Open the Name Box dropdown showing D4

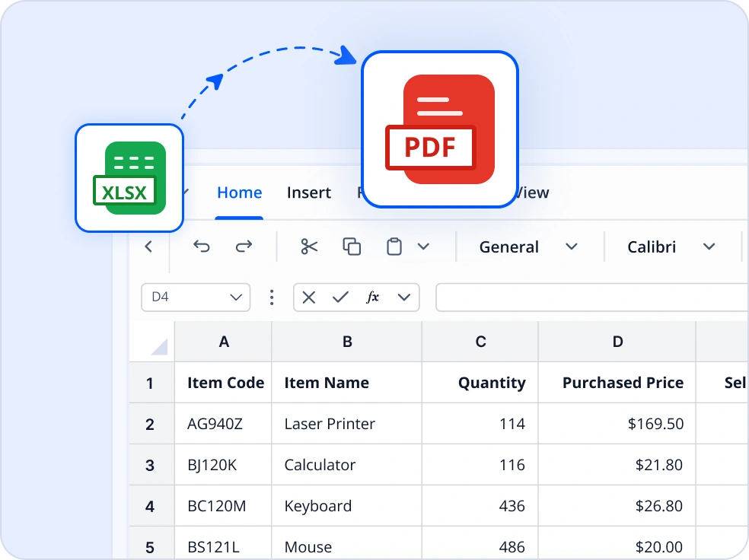[x=235, y=297]
